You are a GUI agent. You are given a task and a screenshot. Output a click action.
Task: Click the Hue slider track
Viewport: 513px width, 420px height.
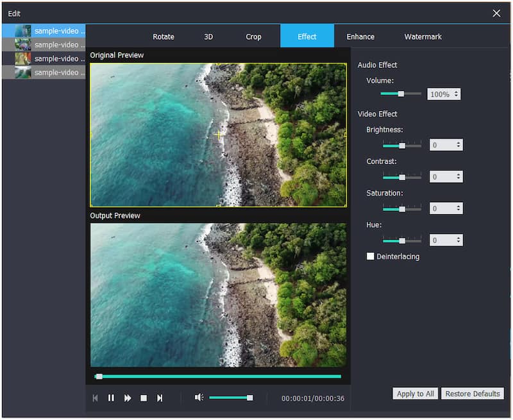coord(414,240)
